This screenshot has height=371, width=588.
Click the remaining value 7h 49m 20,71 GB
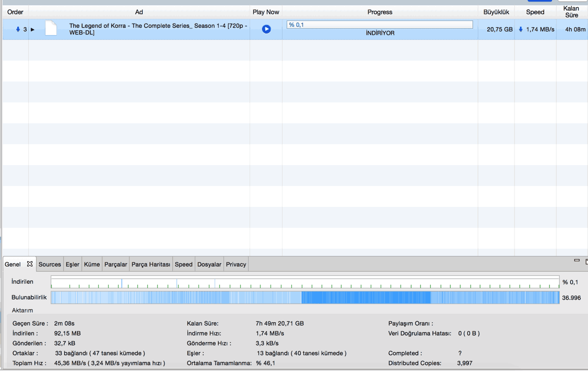pyautogui.click(x=280, y=323)
